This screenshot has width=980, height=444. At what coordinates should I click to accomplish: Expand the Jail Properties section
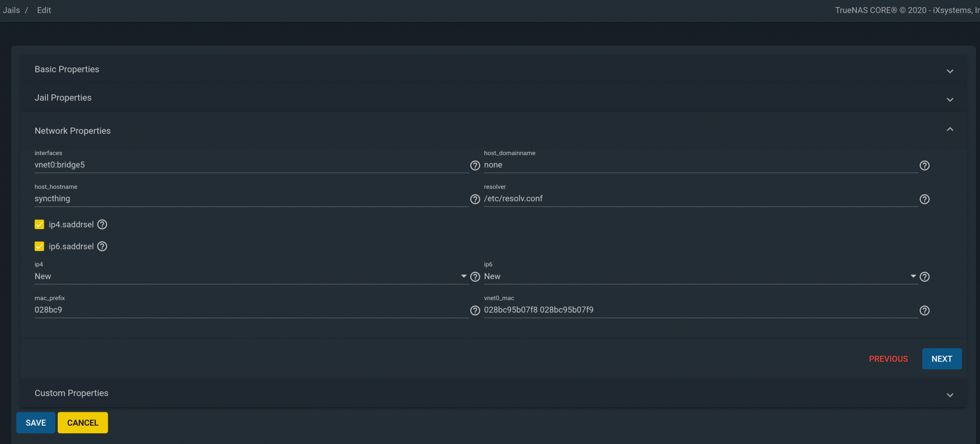(x=493, y=98)
